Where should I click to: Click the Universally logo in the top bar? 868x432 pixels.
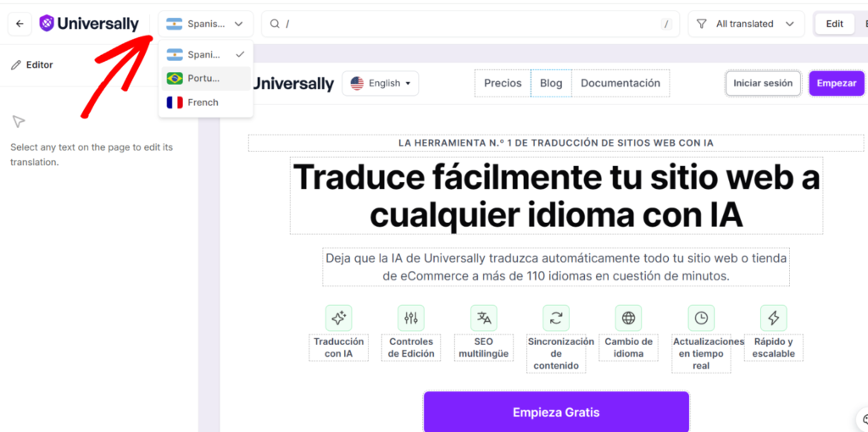click(x=89, y=24)
